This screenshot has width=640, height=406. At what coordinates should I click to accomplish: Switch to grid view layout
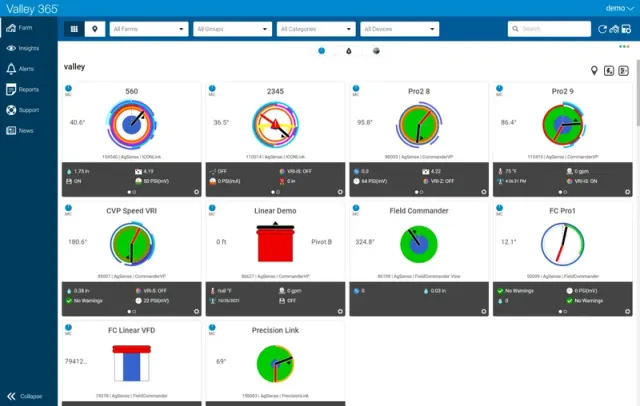[x=74, y=29]
